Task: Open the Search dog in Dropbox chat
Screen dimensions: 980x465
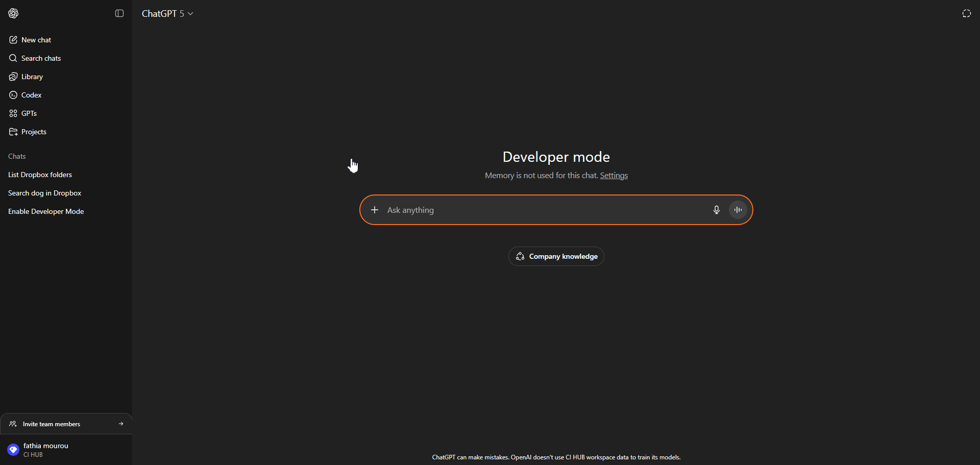Action: 45,193
